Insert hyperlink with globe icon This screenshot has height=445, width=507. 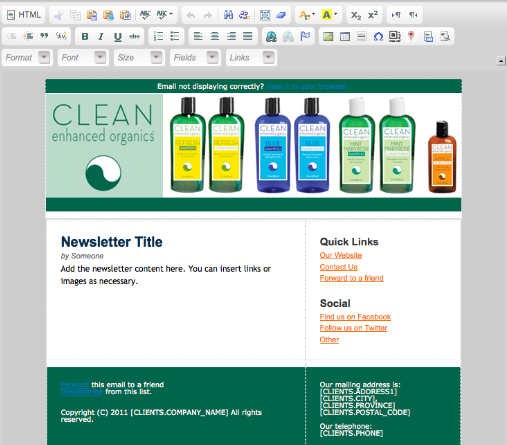click(x=271, y=36)
